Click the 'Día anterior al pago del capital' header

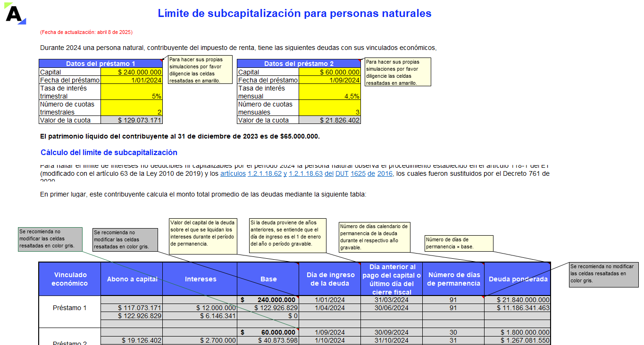pos(392,279)
